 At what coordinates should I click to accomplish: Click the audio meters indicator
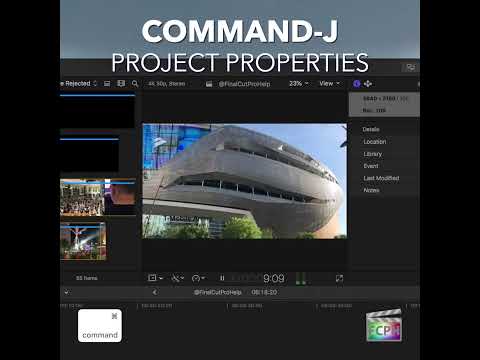[x=301, y=278]
